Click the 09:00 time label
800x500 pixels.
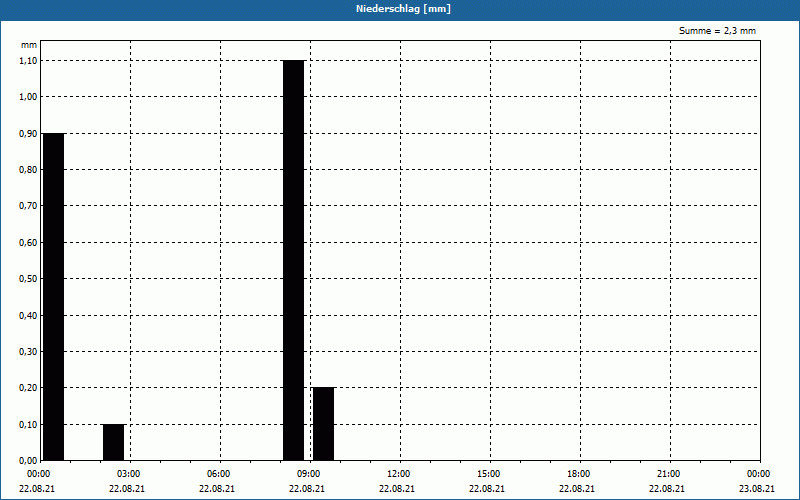(x=309, y=474)
